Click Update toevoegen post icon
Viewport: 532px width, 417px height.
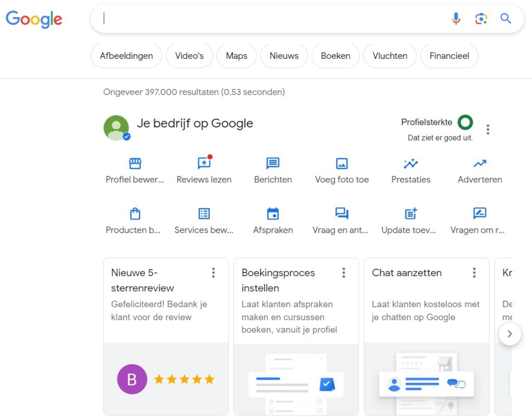(410, 213)
